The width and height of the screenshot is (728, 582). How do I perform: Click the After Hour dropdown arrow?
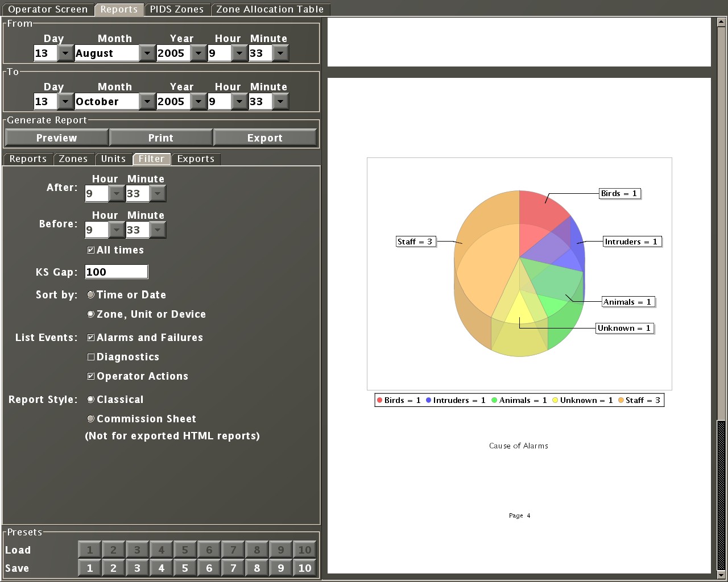click(117, 194)
